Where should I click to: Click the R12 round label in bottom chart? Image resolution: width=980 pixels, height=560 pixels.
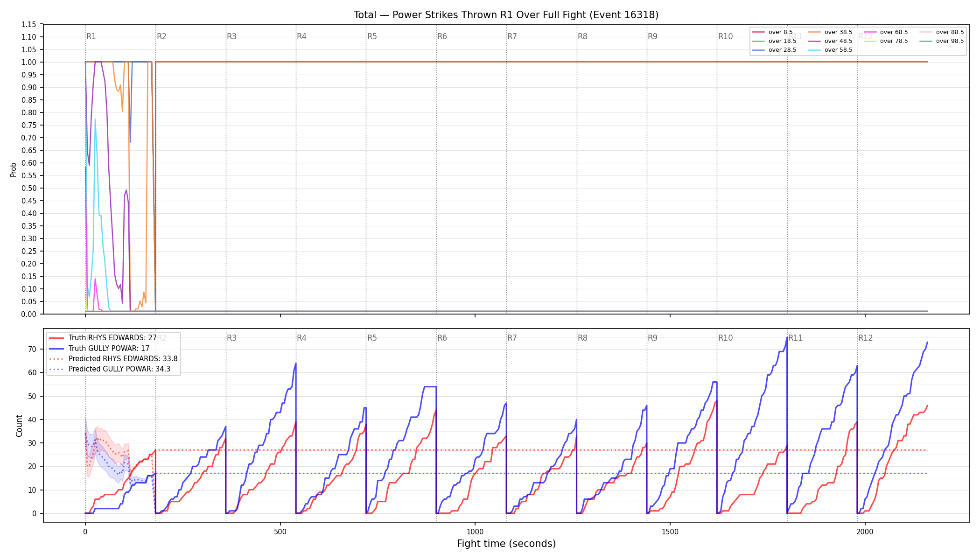[x=866, y=338]
